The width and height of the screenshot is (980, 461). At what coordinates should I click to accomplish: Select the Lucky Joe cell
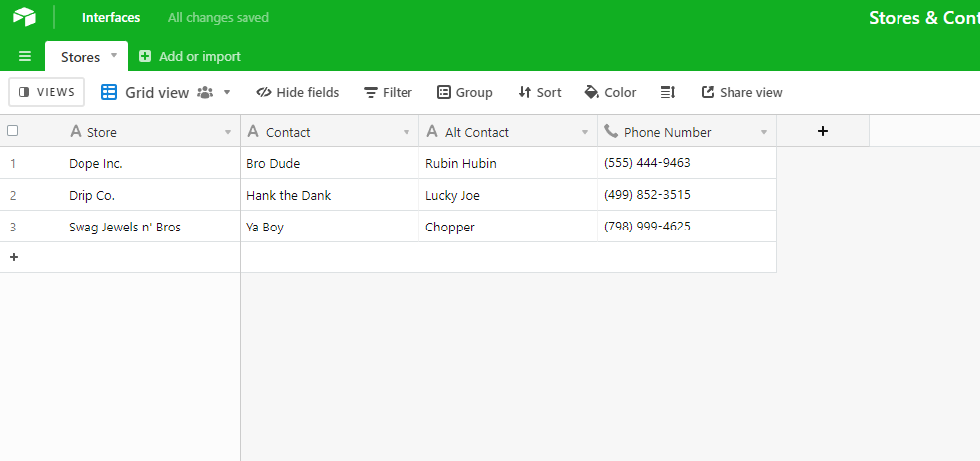click(508, 195)
